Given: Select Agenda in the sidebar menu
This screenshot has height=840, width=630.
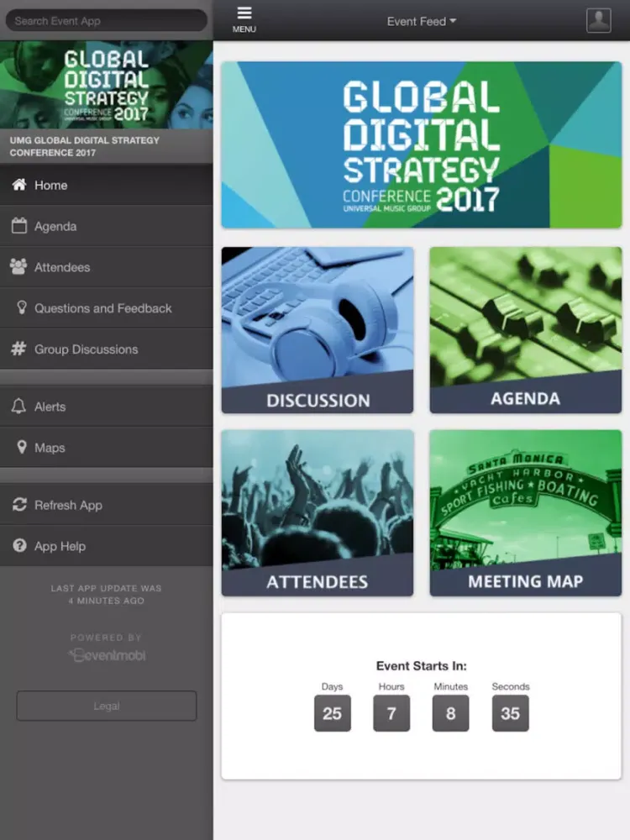Looking at the screenshot, I should click(x=107, y=226).
